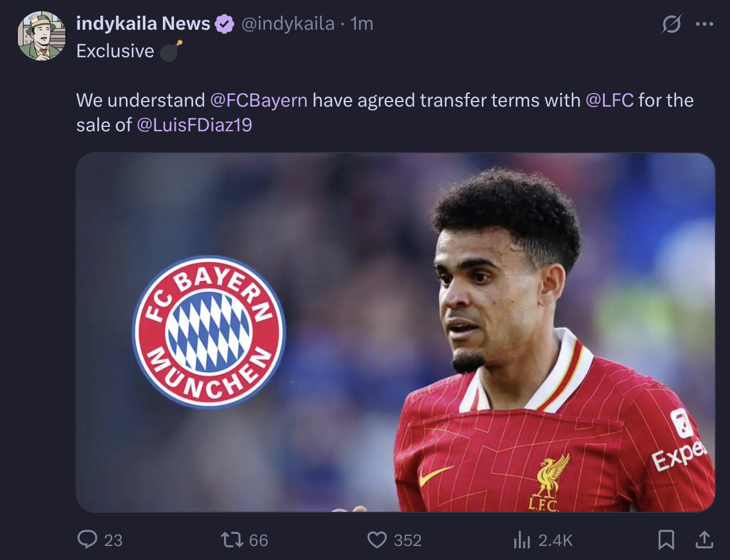Bookmark this post
The height and width of the screenshot is (560, 730).
[x=666, y=540]
